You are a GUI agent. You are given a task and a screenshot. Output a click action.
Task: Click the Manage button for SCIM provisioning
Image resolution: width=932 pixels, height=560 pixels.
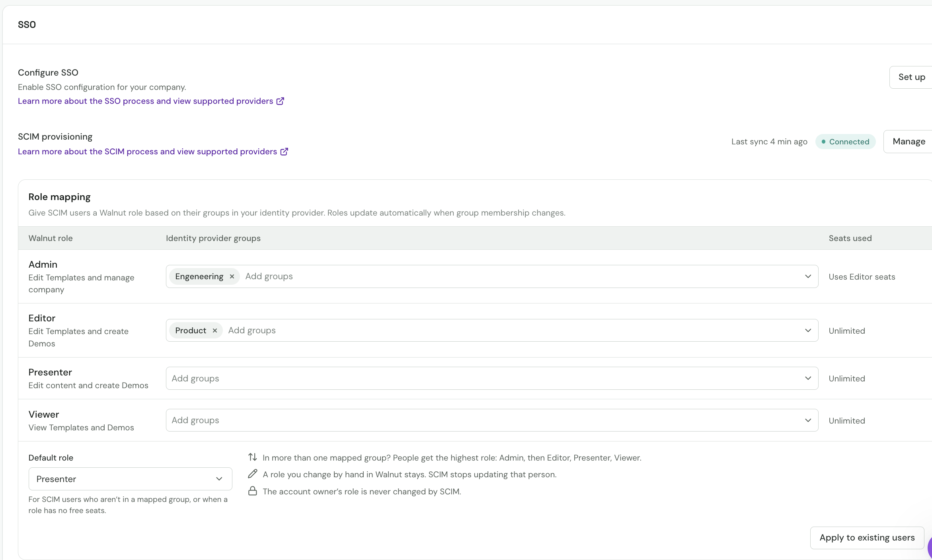pyautogui.click(x=909, y=142)
